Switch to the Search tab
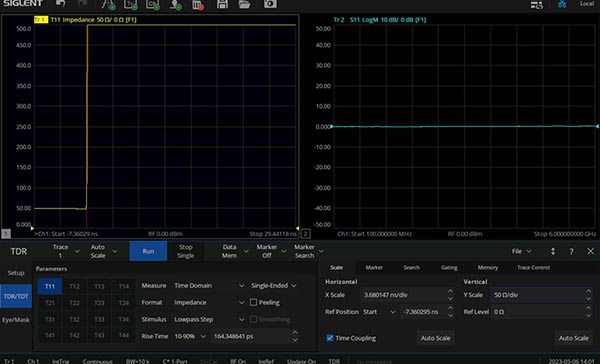Viewport: 600px width, 364px height. [411, 268]
